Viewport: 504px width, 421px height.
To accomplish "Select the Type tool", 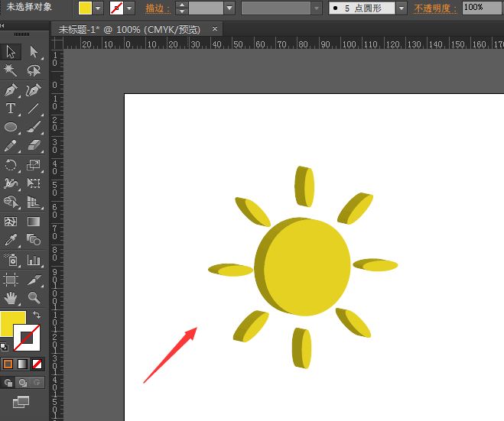I will coord(11,108).
